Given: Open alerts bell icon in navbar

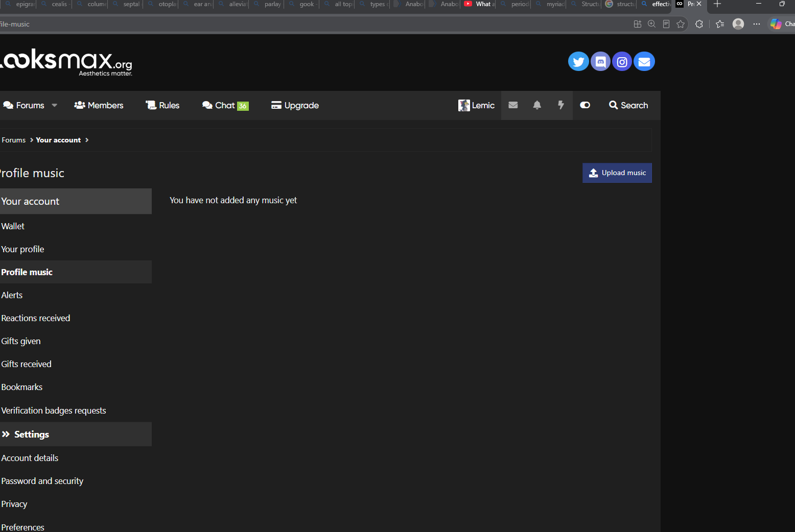Looking at the screenshot, I should coord(537,105).
